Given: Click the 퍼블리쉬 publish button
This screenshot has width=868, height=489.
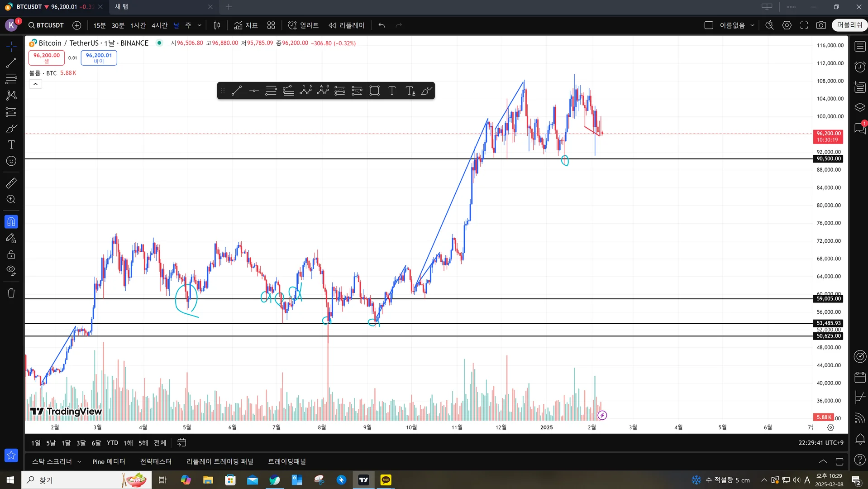Looking at the screenshot, I should click(849, 25).
